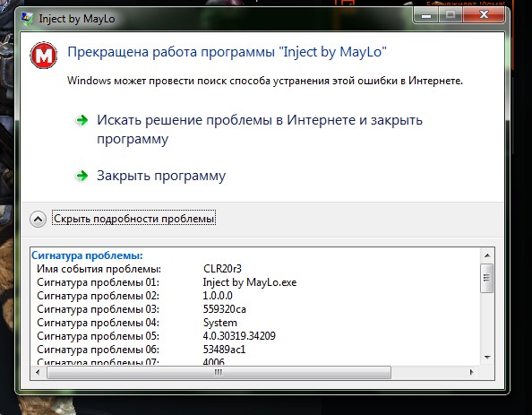Viewport: 532px width, 415px height.
Task: Click green arrow beside 'Искать решение проблемы'
Action: pos(82,120)
